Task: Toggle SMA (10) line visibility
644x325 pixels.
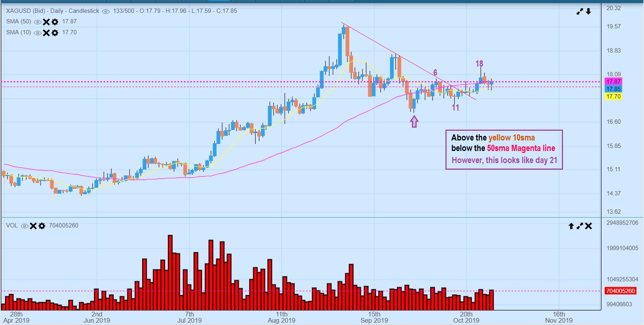Action: 38,33
